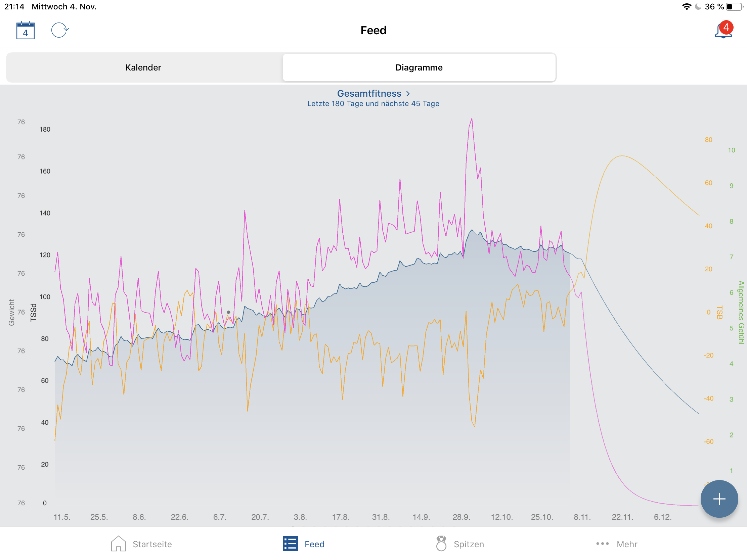Go to Startseite tab label

[x=152, y=544]
